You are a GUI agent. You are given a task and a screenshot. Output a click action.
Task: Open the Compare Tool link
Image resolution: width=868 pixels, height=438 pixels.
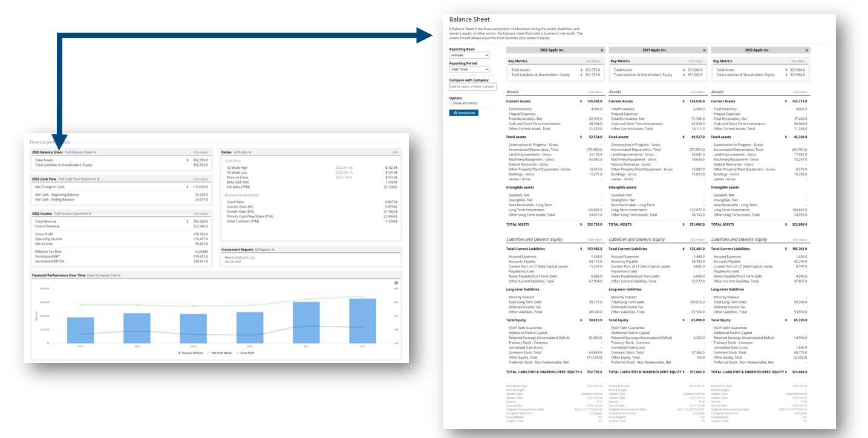pos(104,275)
